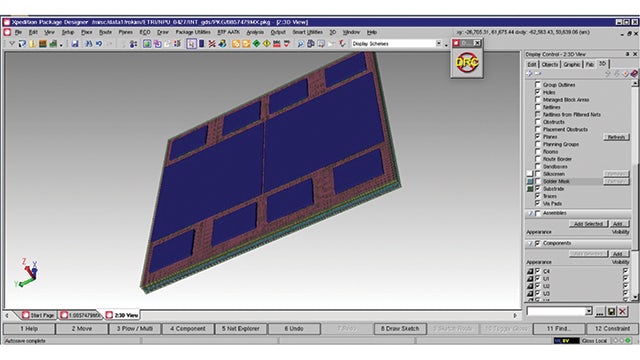Screen dimensions: 640x360
Task: Click the Undo arrow toolbar icon
Action: click(99, 44)
